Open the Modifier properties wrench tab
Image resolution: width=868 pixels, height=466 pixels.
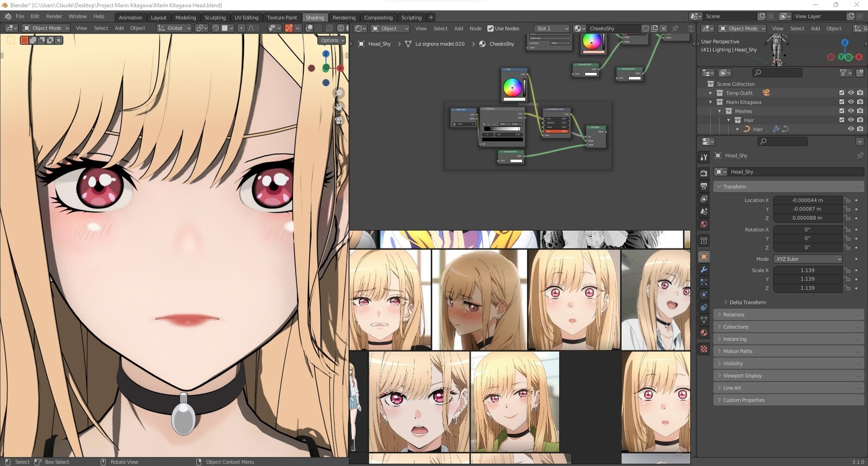coord(704,270)
